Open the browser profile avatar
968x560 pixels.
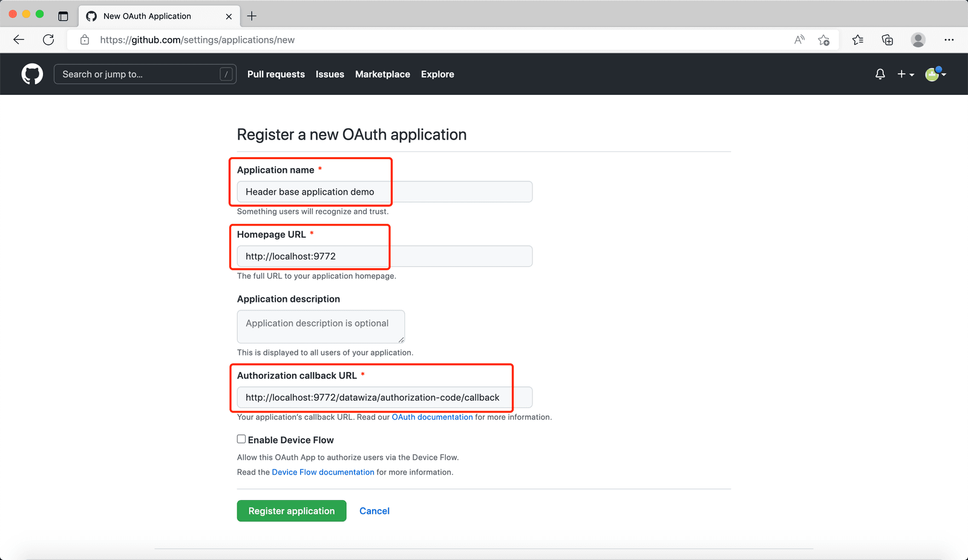coord(918,40)
